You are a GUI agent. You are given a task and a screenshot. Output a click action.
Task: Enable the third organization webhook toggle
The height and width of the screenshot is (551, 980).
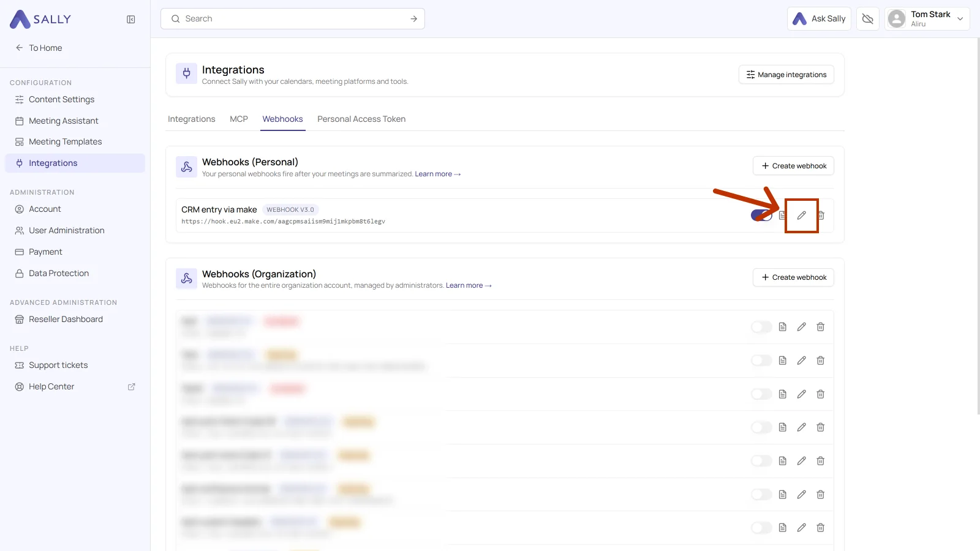(x=761, y=394)
